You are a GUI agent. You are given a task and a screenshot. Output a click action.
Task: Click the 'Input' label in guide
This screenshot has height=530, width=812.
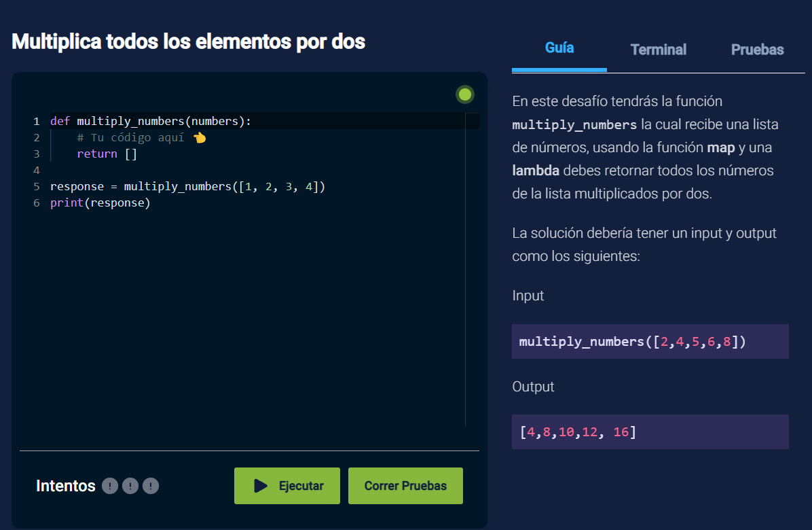click(x=528, y=296)
